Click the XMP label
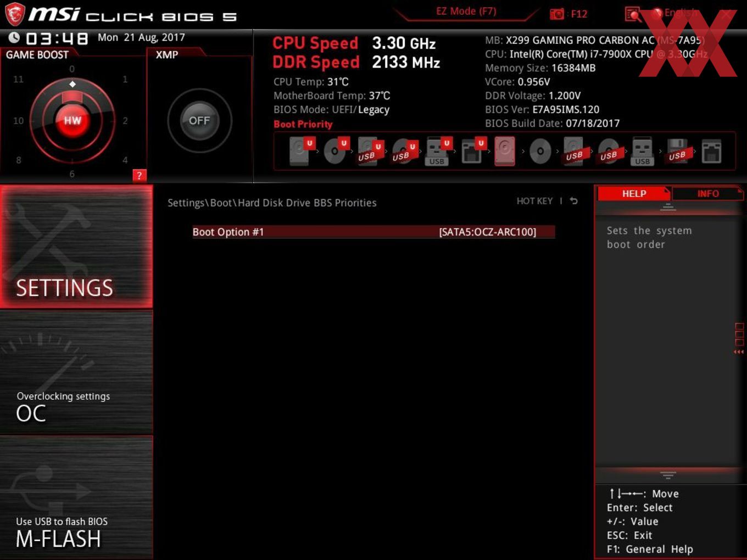This screenshot has width=747, height=560. click(x=167, y=54)
